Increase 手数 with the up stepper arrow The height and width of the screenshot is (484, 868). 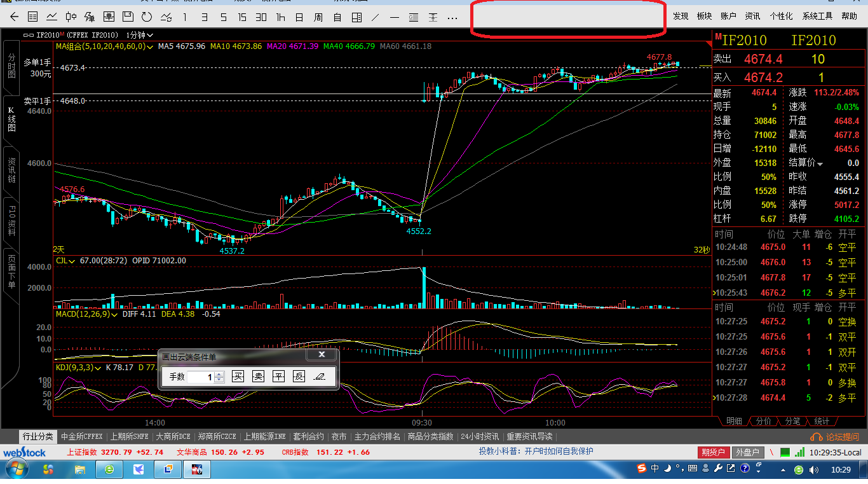click(219, 374)
